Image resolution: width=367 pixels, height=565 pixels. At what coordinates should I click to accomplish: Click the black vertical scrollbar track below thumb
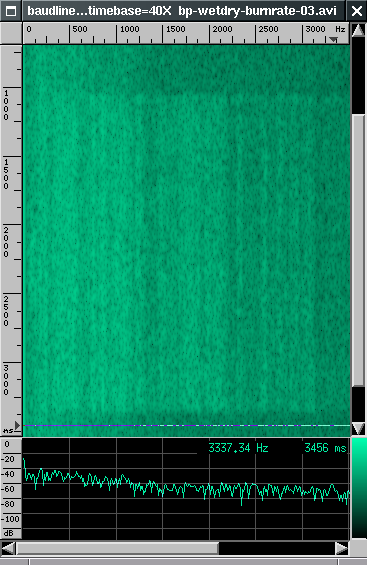[x=358, y=404]
